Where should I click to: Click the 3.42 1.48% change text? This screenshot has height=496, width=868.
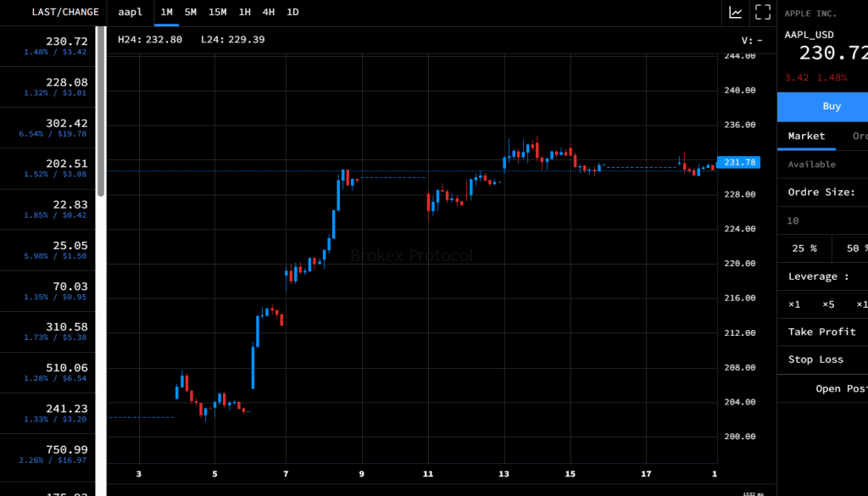point(815,77)
